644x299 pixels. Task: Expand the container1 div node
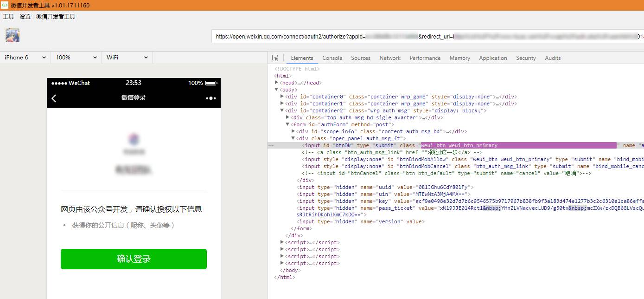click(282, 104)
